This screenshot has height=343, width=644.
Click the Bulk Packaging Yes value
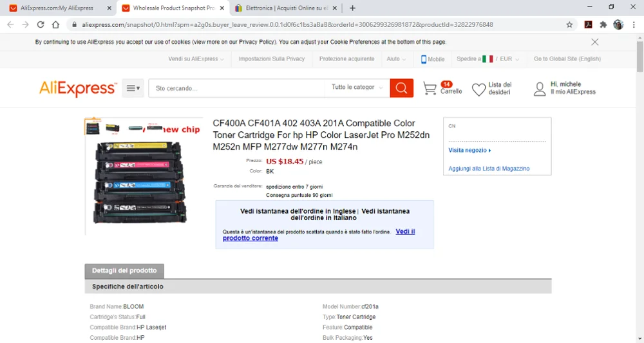[368, 338]
